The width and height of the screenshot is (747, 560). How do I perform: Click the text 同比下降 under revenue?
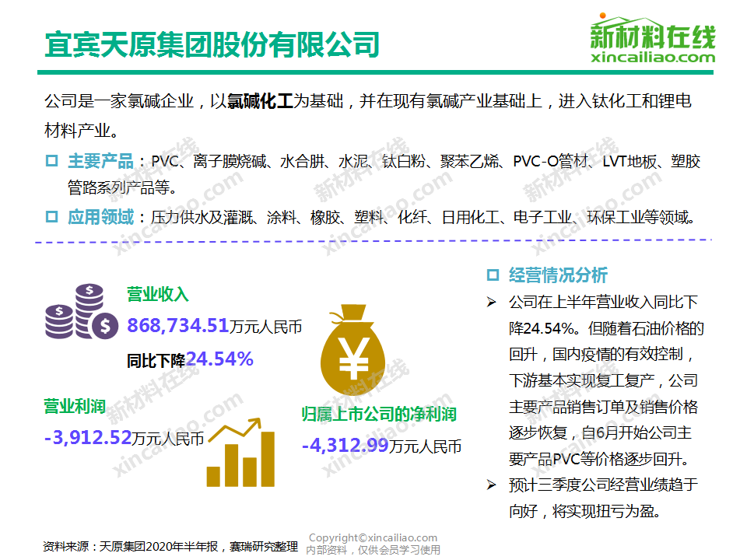tap(156, 360)
